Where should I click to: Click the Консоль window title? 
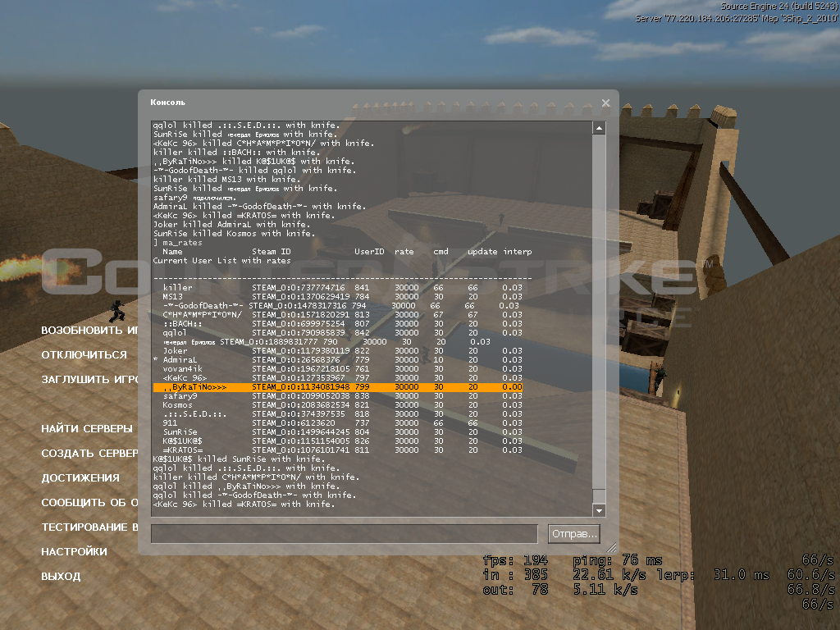click(x=167, y=103)
